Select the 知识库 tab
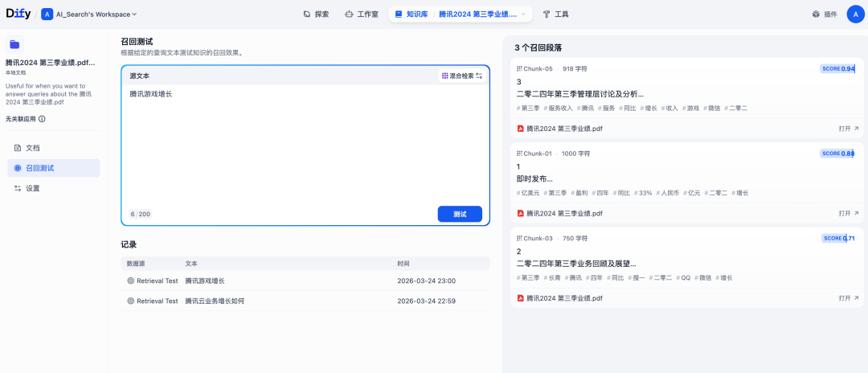 point(411,14)
